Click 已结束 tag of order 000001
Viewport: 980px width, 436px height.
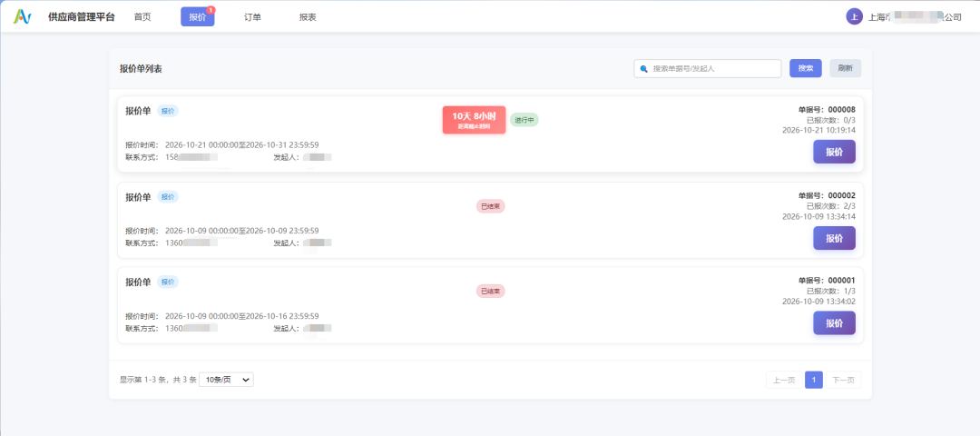[491, 291]
